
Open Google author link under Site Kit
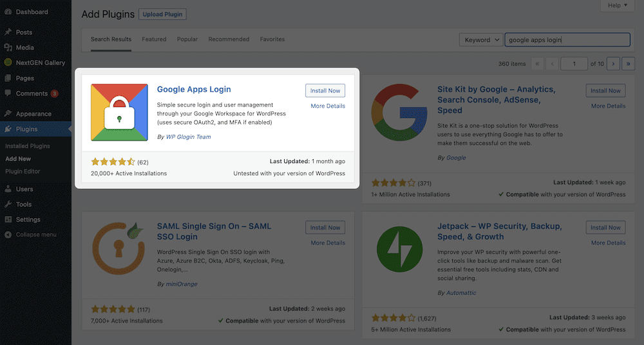456,158
